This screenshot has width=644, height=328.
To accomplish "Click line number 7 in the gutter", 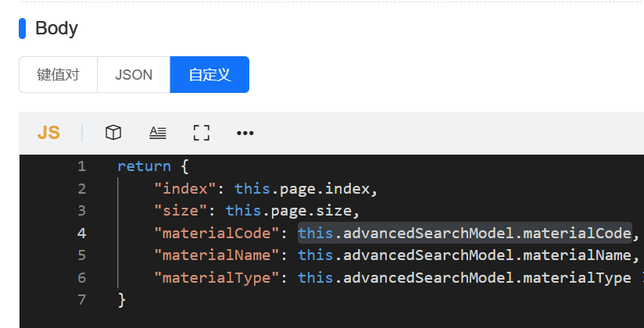I will click(81, 300).
